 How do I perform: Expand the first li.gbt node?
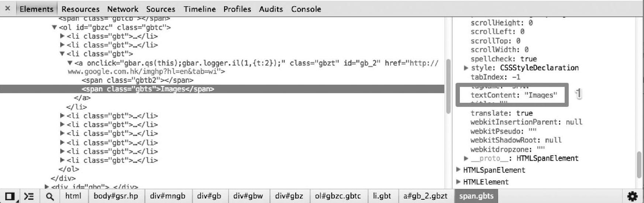coord(62,36)
